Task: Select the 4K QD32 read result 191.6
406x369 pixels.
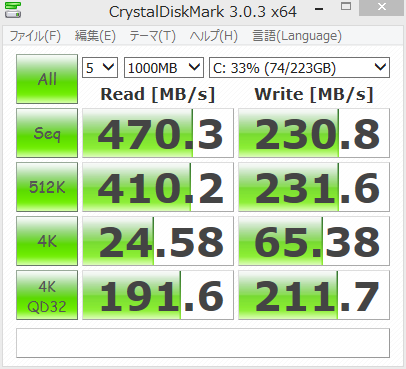Action: coord(158,295)
